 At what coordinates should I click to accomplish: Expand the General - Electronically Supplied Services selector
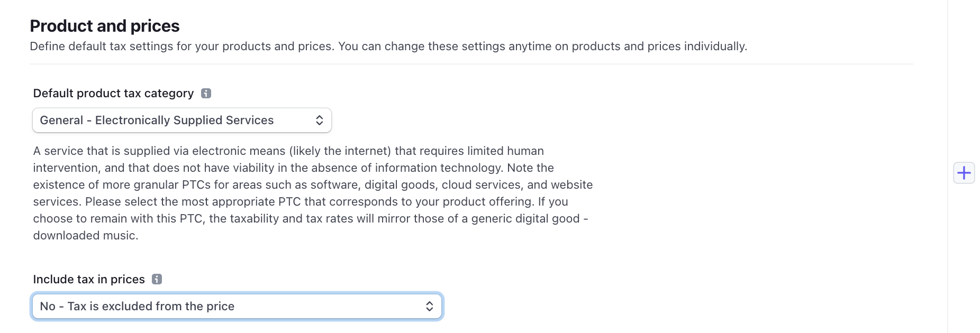(x=182, y=120)
